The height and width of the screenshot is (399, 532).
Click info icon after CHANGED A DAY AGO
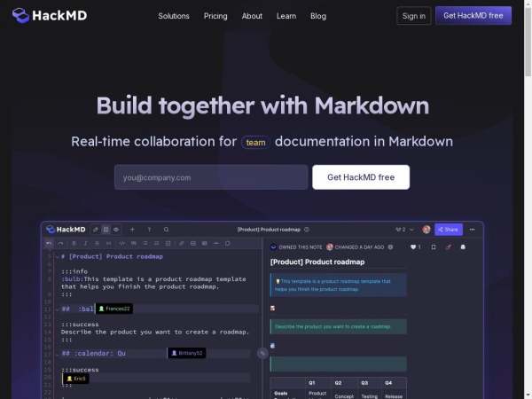click(x=390, y=247)
